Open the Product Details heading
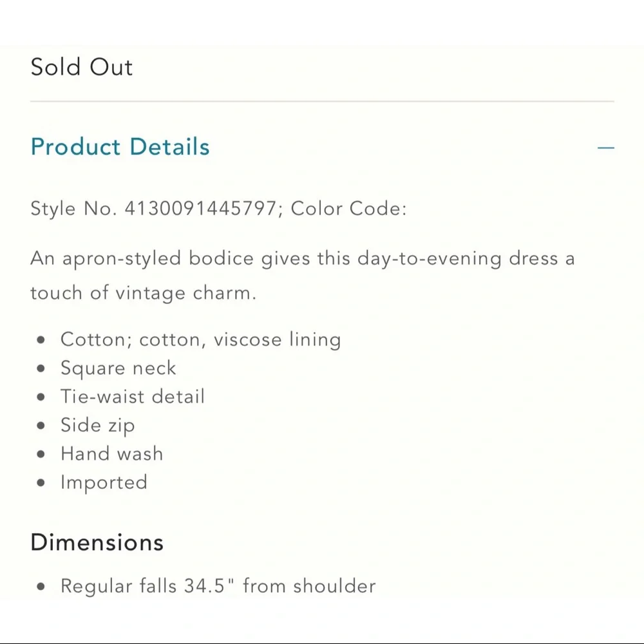644x644 pixels. pos(120,147)
